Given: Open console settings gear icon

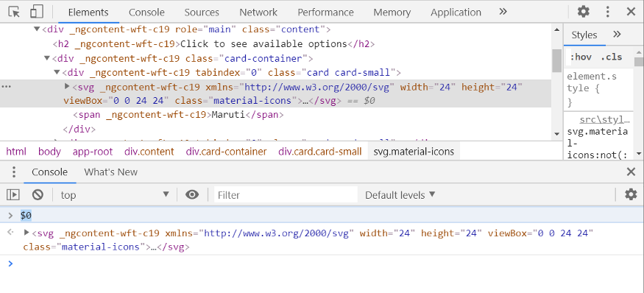Looking at the screenshot, I should pyautogui.click(x=631, y=194).
